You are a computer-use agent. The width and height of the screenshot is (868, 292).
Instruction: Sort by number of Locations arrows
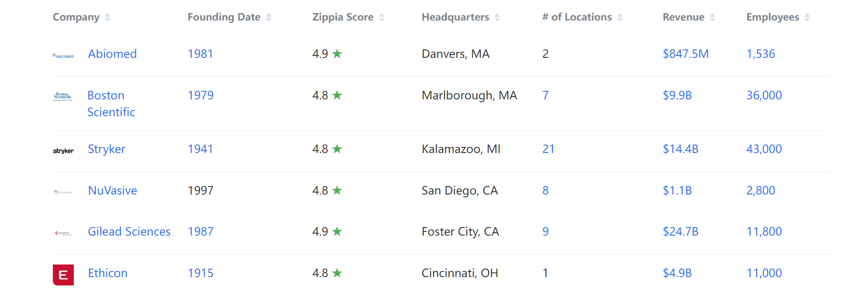coord(620,17)
